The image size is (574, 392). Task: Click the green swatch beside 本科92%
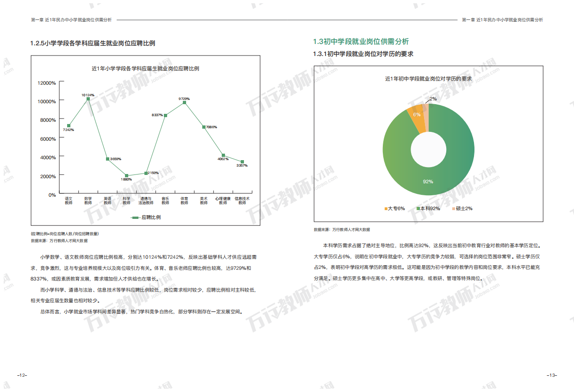pyautogui.click(x=418, y=209)
